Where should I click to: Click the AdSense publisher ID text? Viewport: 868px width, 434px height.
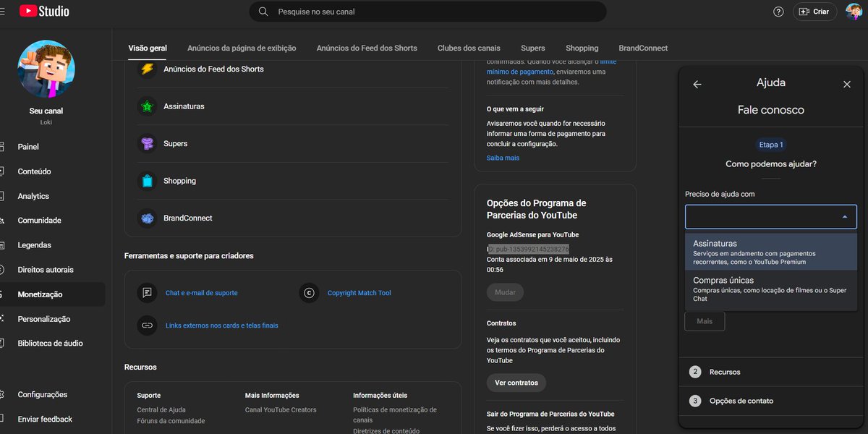[528, 249]
